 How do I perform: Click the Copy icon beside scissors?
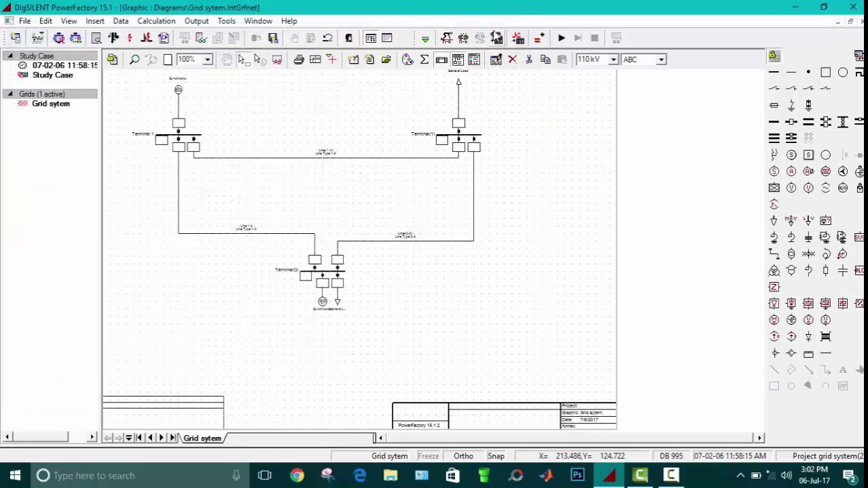[545, 60]
